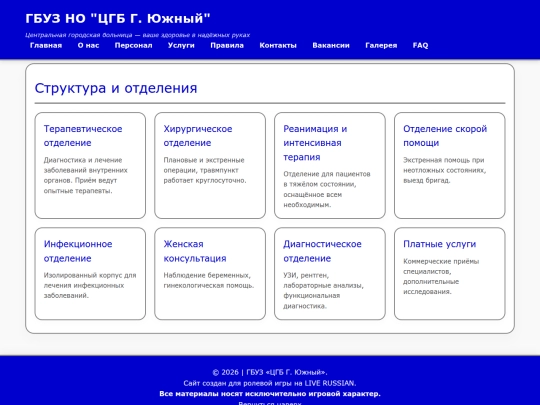Click the text about травмпункт круглосуточно
Viewport: 540px width, 405px height.
tap(205, 170)
